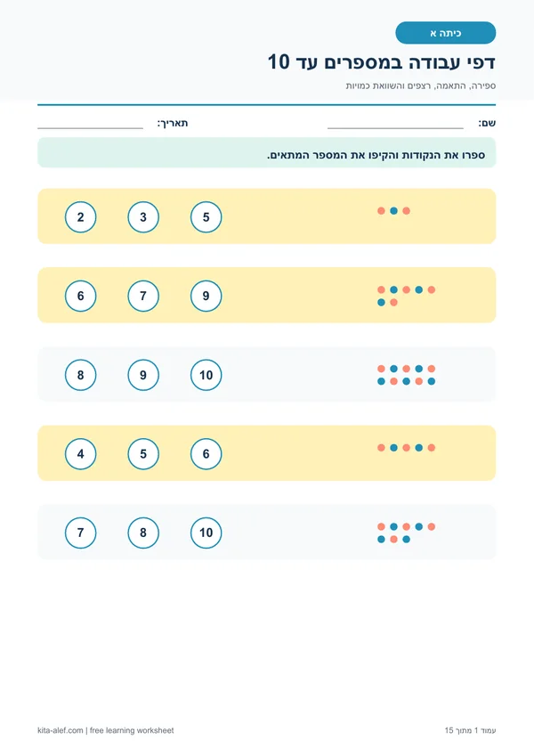This screenshot has height=756, width=534.
Task: Circle number 5 in the fourth row
Action: click(x=143, y=454)
